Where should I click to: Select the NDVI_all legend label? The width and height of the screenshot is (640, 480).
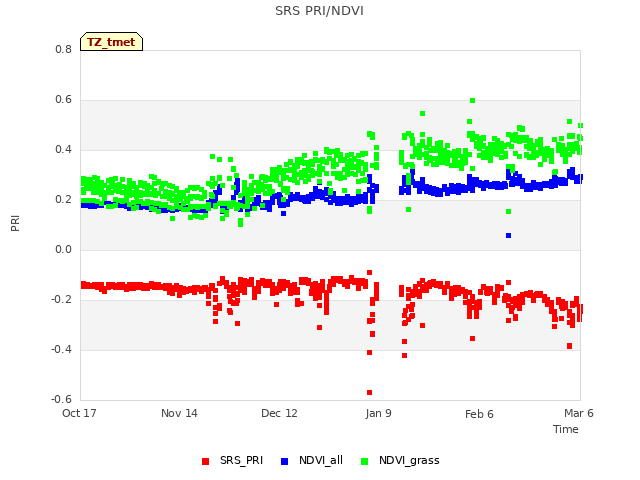click(x=321, y=460)
